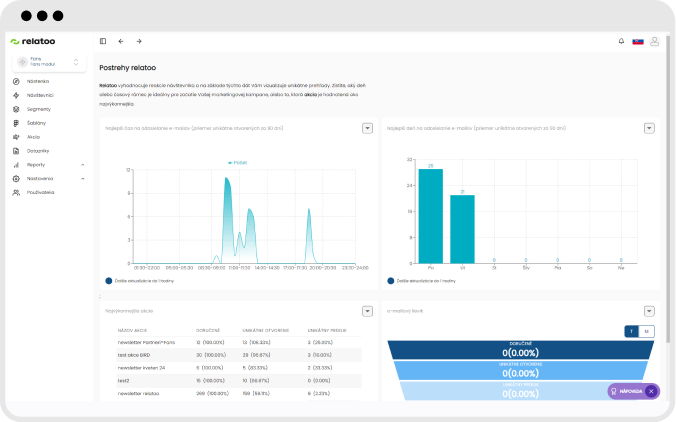Open the e-mail funnel dropdown
The image size is (676, 422).
pos(649,311)
